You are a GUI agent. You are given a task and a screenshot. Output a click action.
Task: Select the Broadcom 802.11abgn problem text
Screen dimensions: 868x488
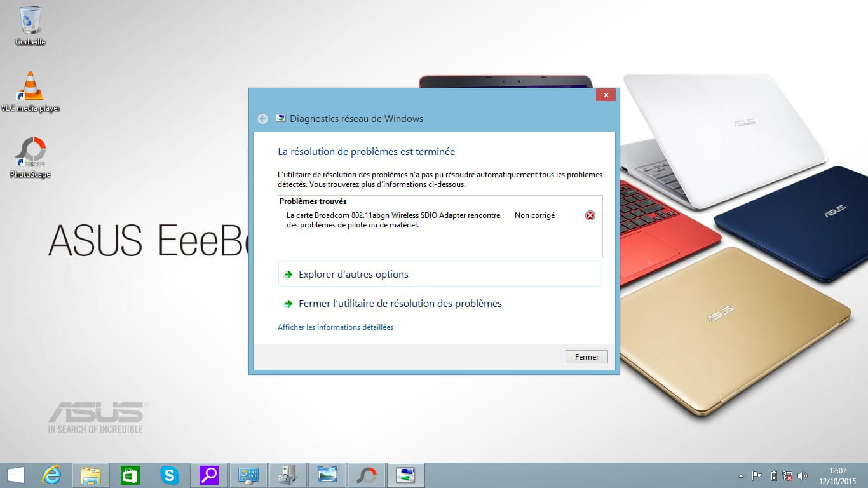pyautogui.click(x=393, y=220)
